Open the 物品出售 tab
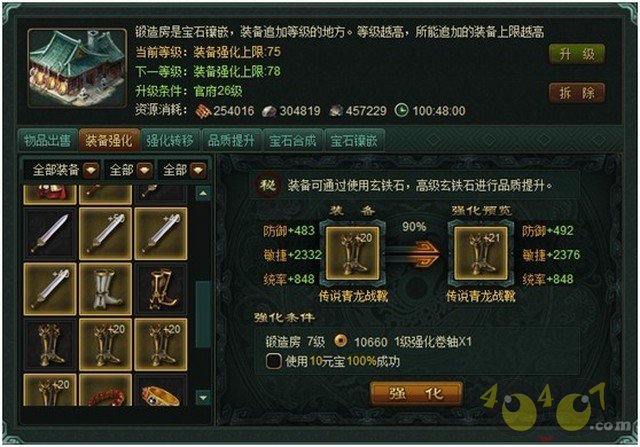The width and height of the screenshot is (640, 447). pos(47,141)
